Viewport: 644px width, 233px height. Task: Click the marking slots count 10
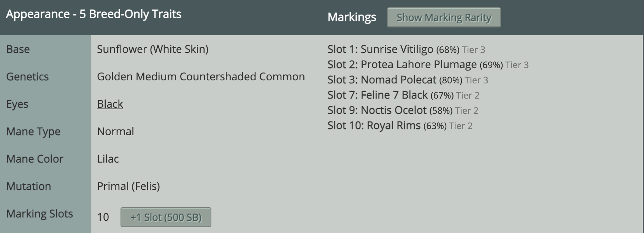point(103,217)
